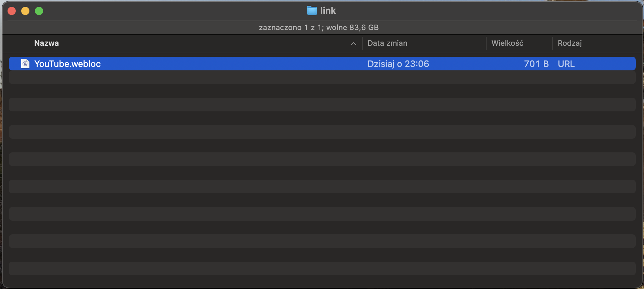Image resolution: width=644 pixels, height=289 pixels.
Task: Click the link window title text
Action: click(328, 11)
